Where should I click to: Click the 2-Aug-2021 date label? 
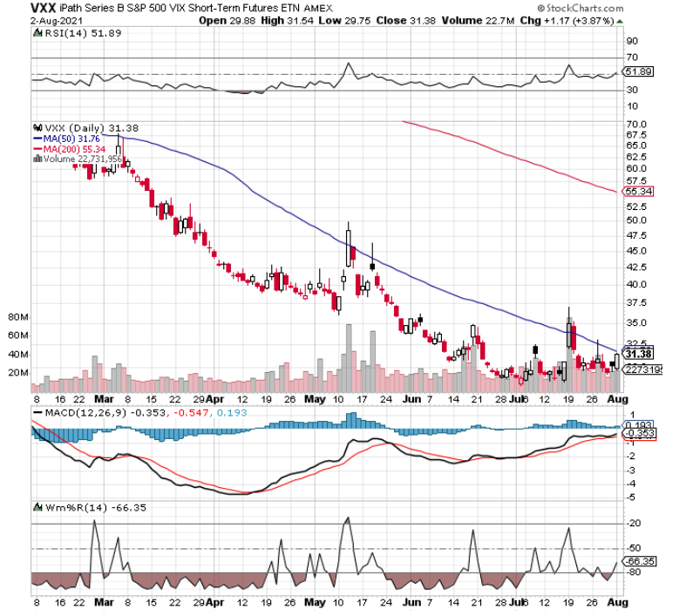tap(56, 21)
